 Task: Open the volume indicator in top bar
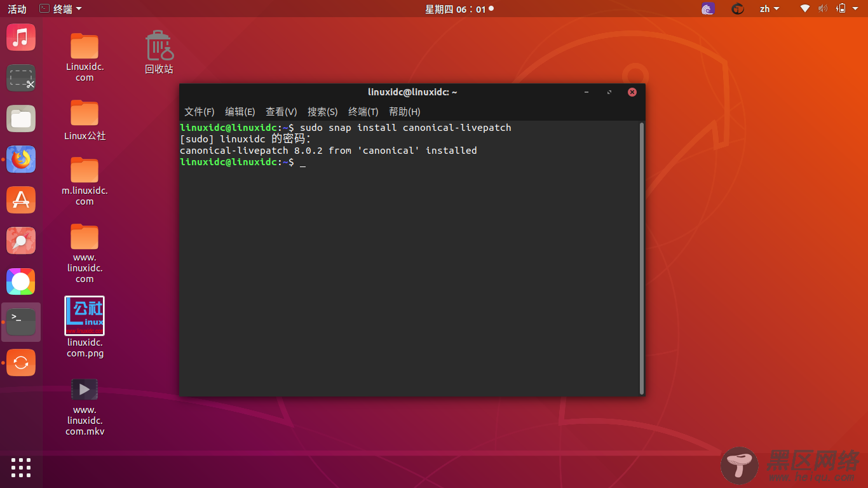pyautogui.click(x=823, y=9)
